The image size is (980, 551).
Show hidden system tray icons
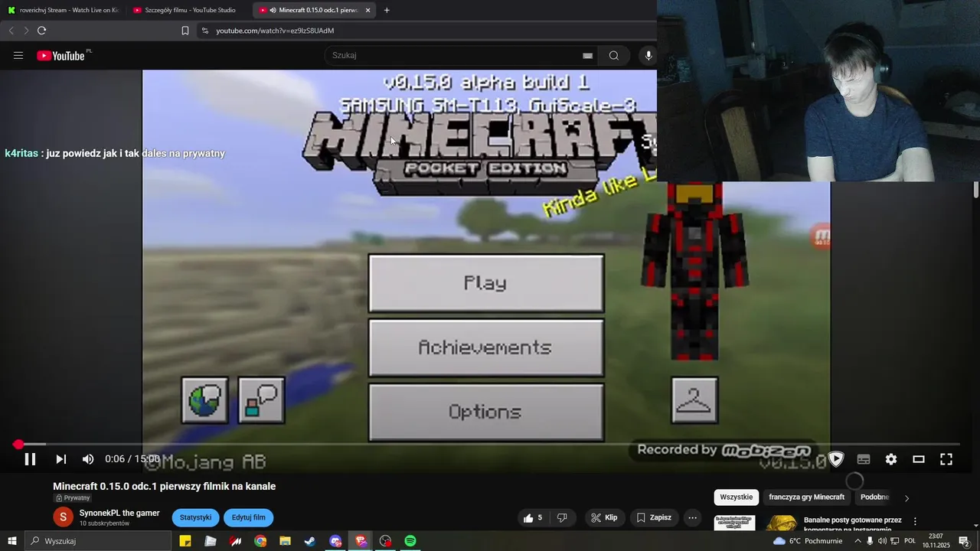pos(857,541)
